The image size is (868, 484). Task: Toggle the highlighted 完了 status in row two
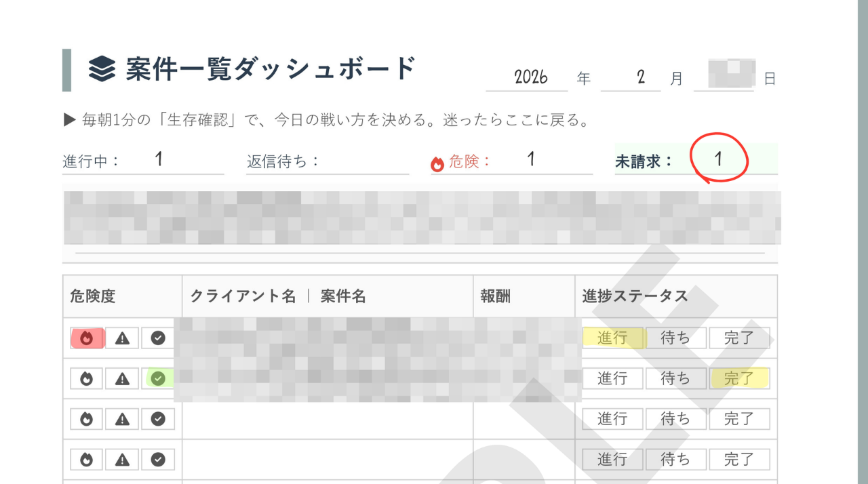click(739, 378)
